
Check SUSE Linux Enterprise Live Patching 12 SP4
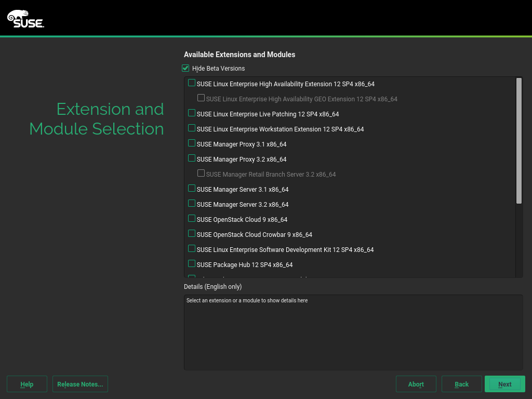tap(192, 113)
